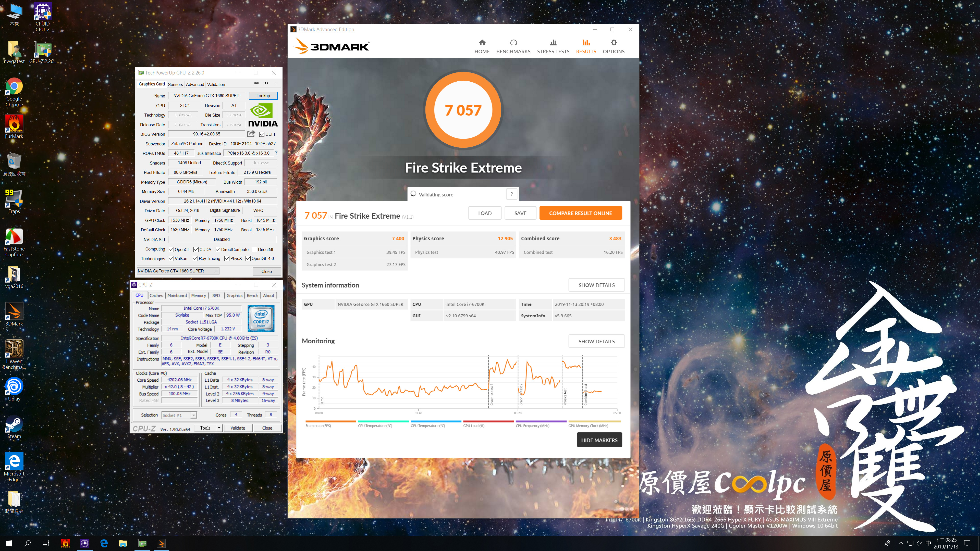Toggle the Ray Tracing checkbox
Screen dimensions: 980x551
click(x=195, y=259)
